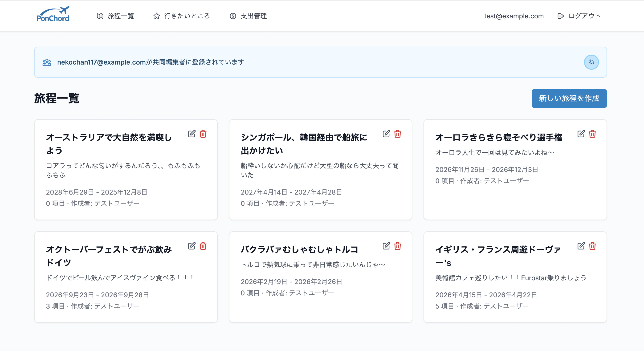Delete the オーストラリア itinerary with trash icon
This screenshot has height=351, width=644.
point(203,134)
